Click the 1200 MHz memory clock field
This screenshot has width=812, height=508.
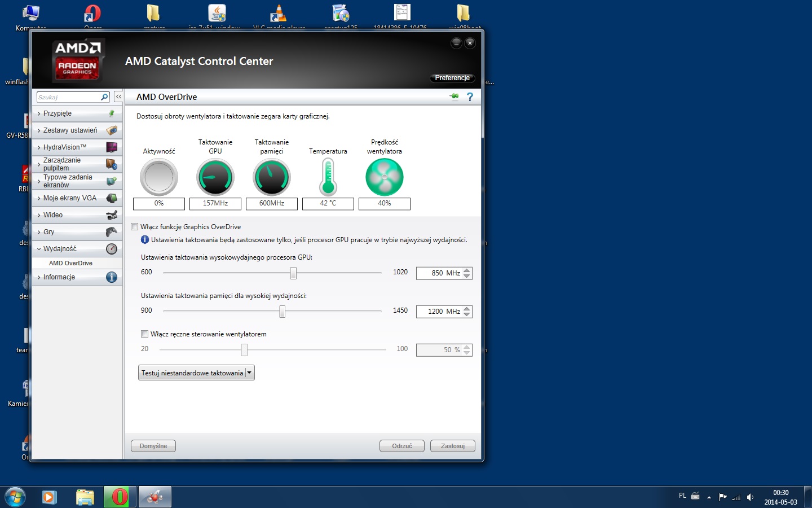pyautogui.click(x=439, y=312)
